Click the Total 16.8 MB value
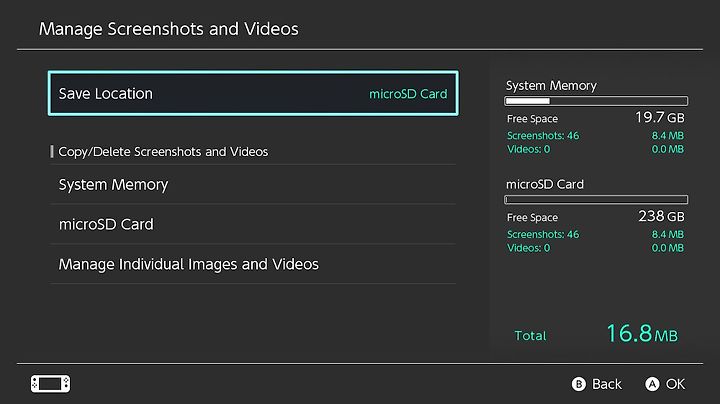This screenshot has height=404, width=720. click(x=641, y=334)
